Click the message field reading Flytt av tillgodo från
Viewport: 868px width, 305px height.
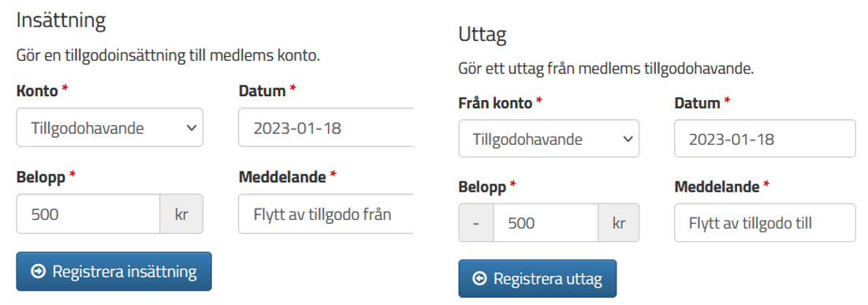[x=326, y=214]
